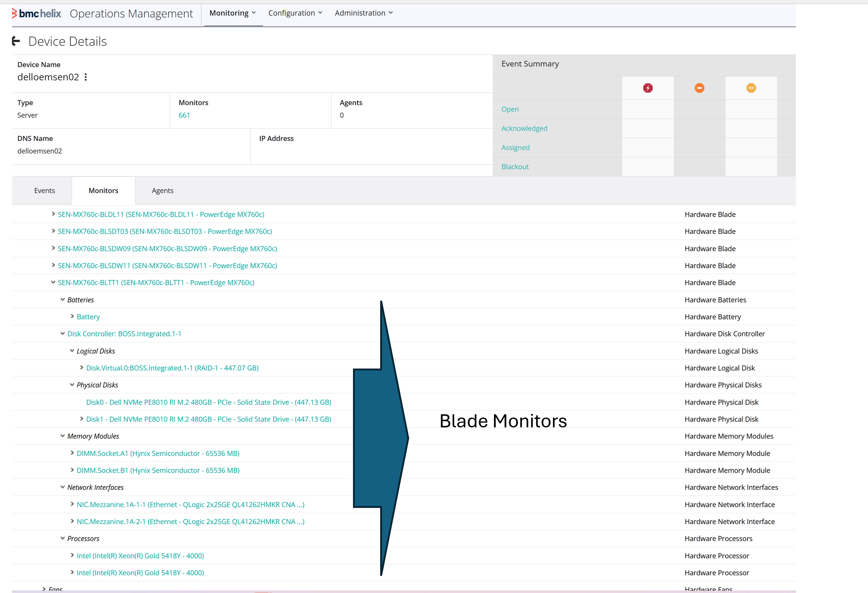Open the Administration dropdown menu

(364, 13)
